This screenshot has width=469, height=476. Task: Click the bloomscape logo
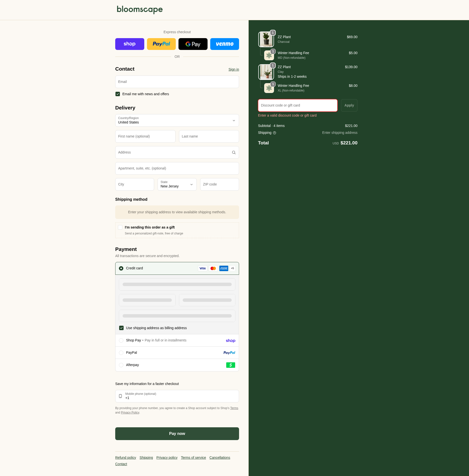(x=139, y=10)
